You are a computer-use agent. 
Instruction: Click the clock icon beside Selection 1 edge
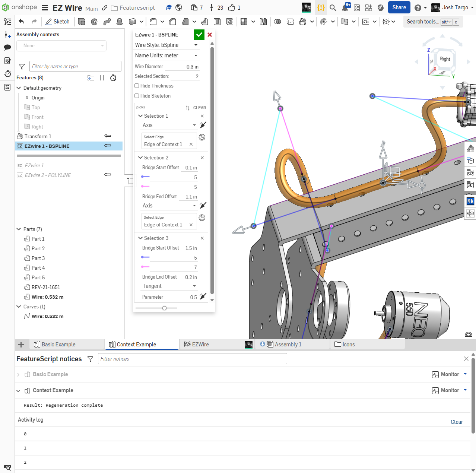click(x=202, y=137)
